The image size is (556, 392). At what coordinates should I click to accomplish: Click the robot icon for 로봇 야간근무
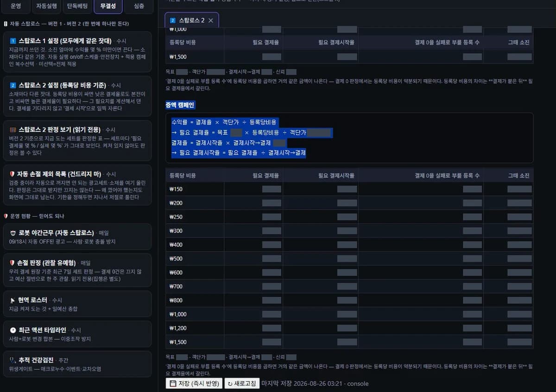pos(13,233)
